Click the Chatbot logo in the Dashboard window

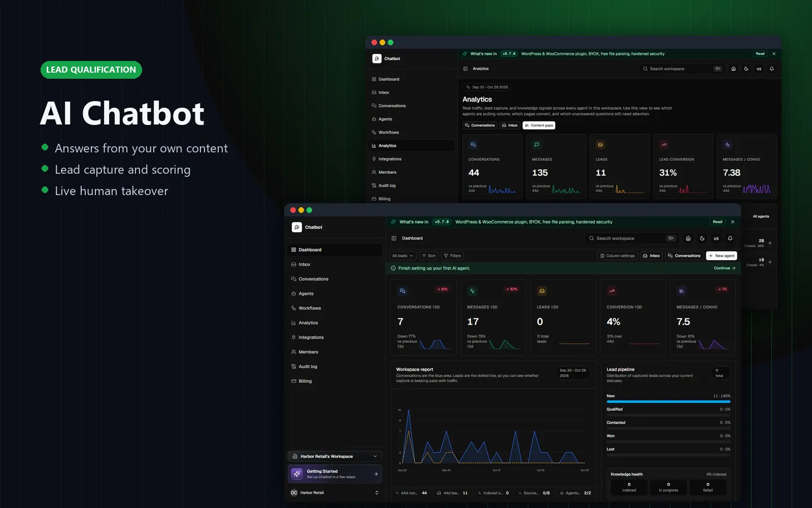pyautogui.click(x=297, y=227)
